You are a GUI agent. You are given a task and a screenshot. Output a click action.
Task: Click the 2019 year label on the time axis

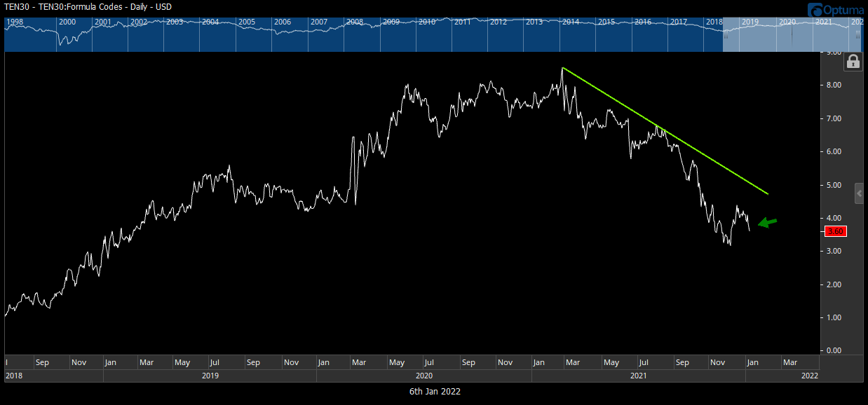coord(210,376)
